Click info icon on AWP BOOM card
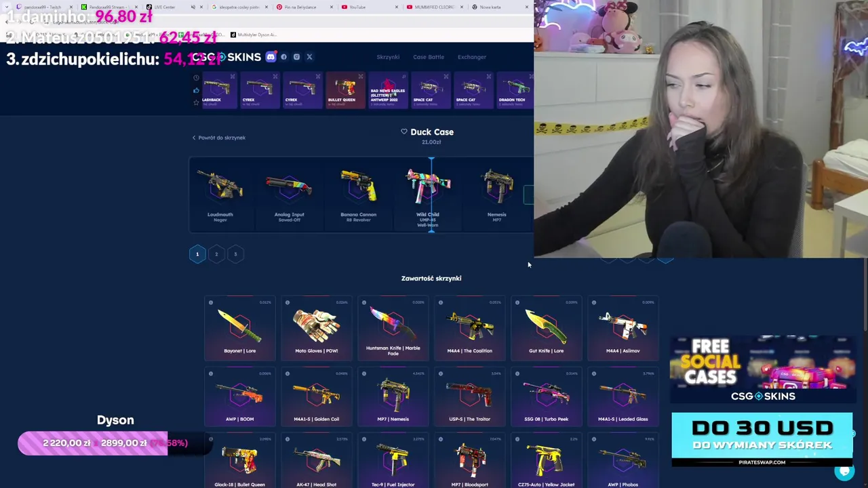Viewport: 868px width, 488px height. coord(211,373)
